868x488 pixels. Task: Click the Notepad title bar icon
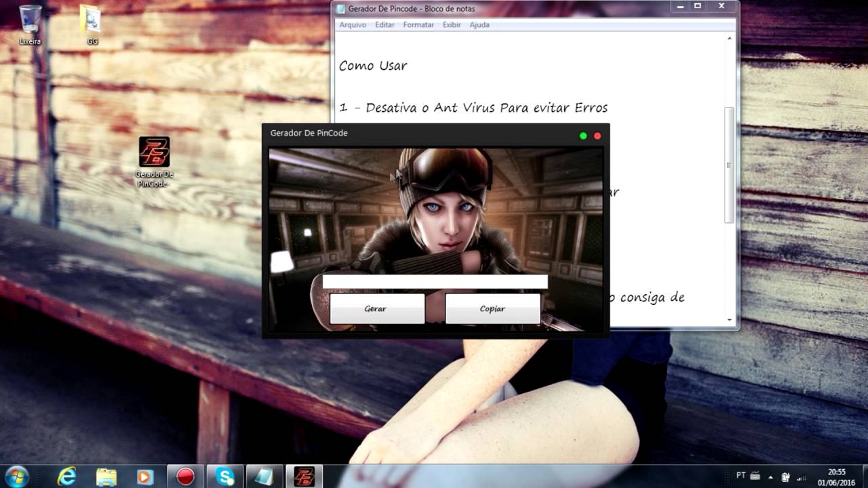(x=340, y=9)
